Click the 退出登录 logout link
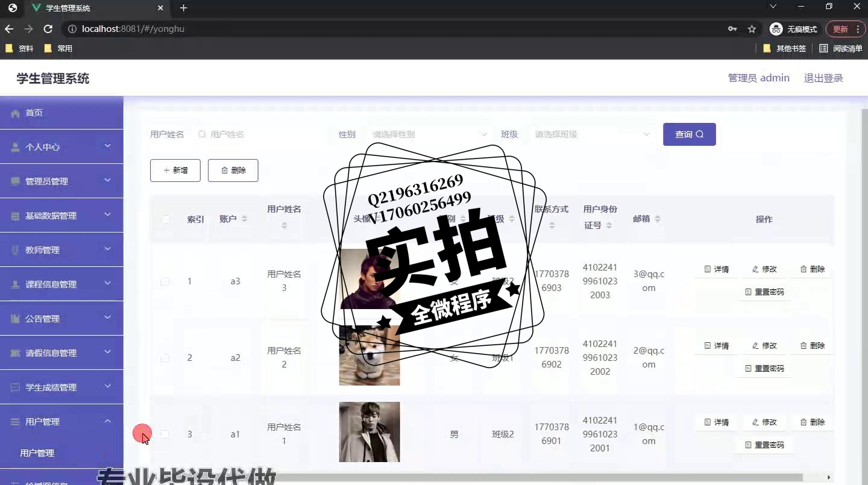Screen dimensions: 868x485 coord(823,78)
